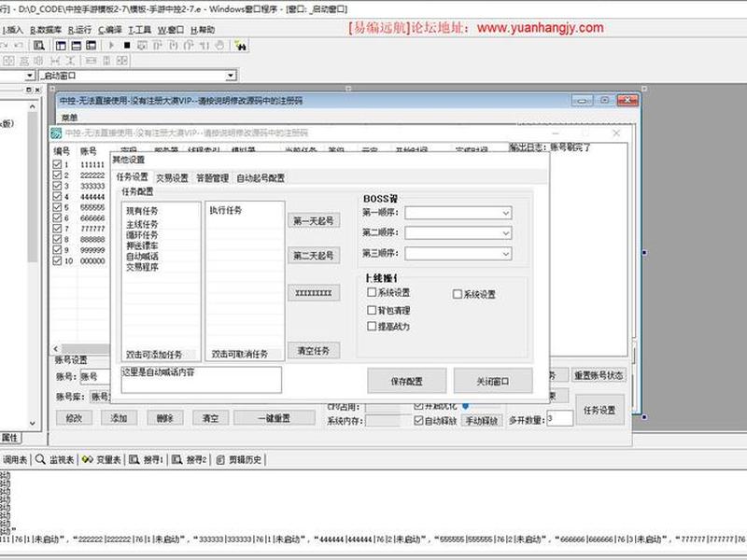Open the T.工具 menu
Image resolution: width=747 pixels, height=560 pixels.
coord(140,30)
